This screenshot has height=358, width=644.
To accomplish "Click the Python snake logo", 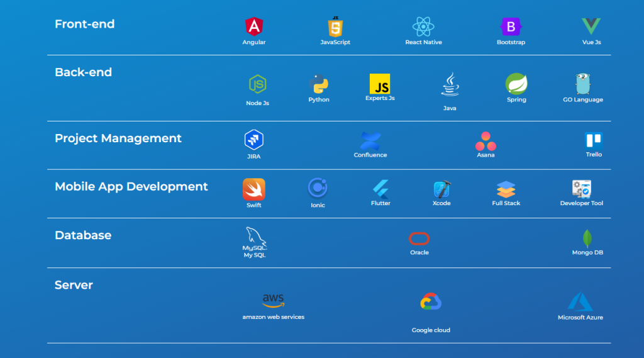I will [319, 84].
